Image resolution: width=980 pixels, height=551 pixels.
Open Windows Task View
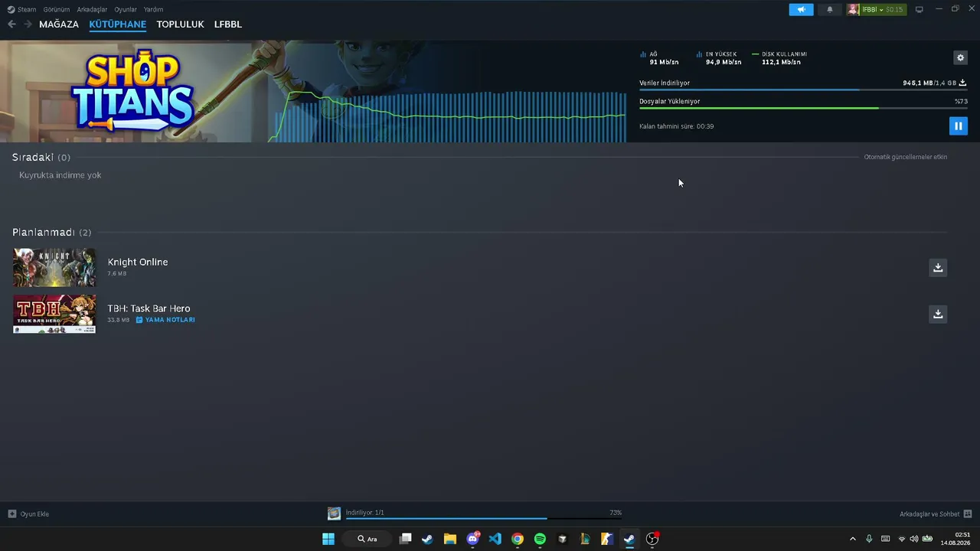coord(406,539)
